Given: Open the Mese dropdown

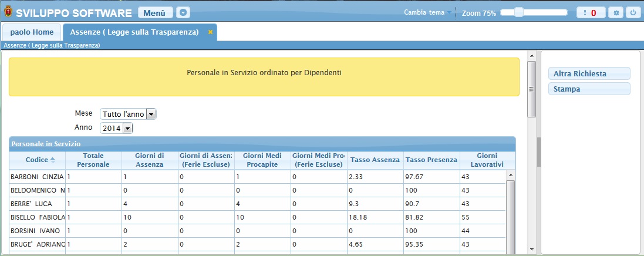Looking at the screenshot, I should (x=151, y=114).
